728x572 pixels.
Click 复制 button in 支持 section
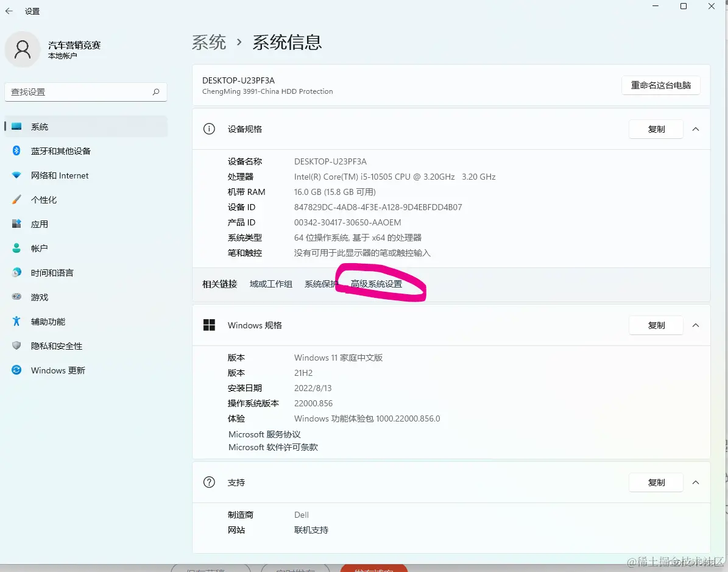click(x=656, y=482)
